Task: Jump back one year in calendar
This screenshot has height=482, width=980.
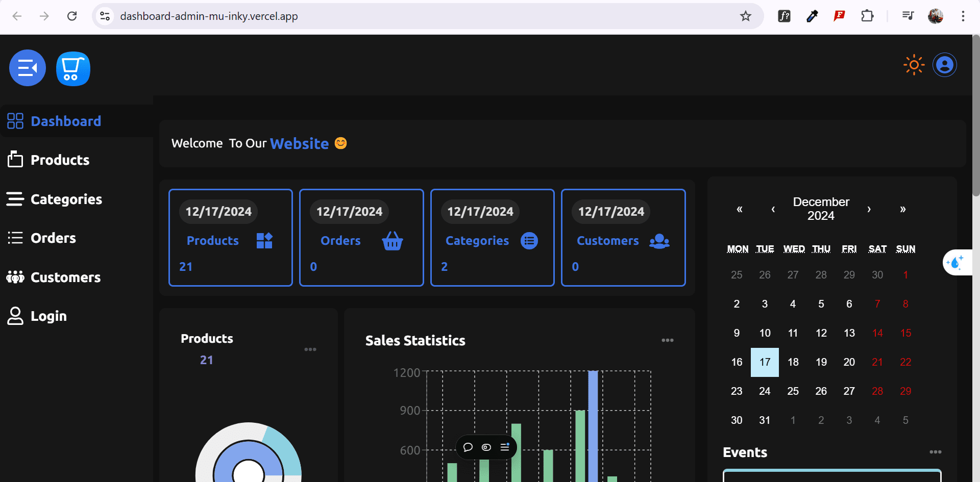Action: pos(740,209)
